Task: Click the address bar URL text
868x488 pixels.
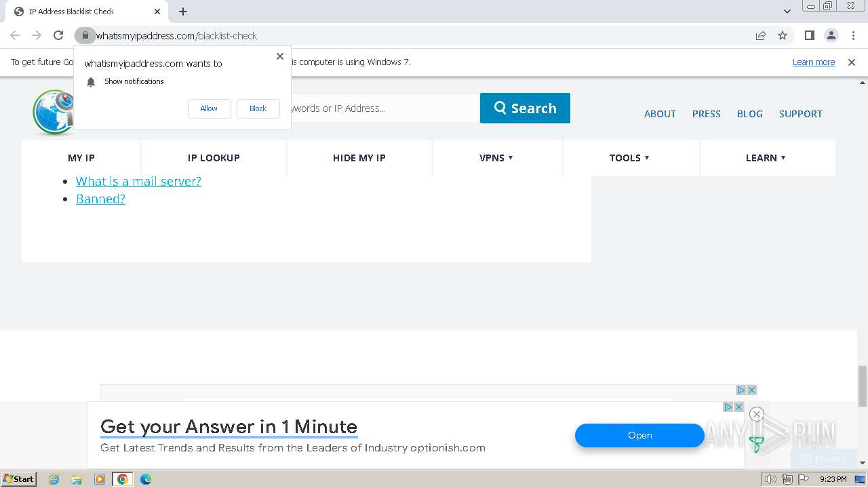Action: 176,35
